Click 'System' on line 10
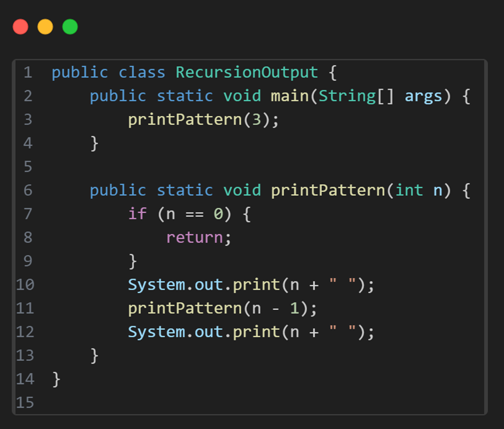 [x=156, y=285]
